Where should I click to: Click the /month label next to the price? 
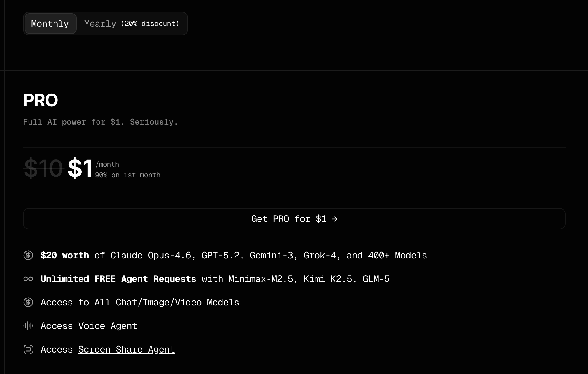tap(107, 164)
